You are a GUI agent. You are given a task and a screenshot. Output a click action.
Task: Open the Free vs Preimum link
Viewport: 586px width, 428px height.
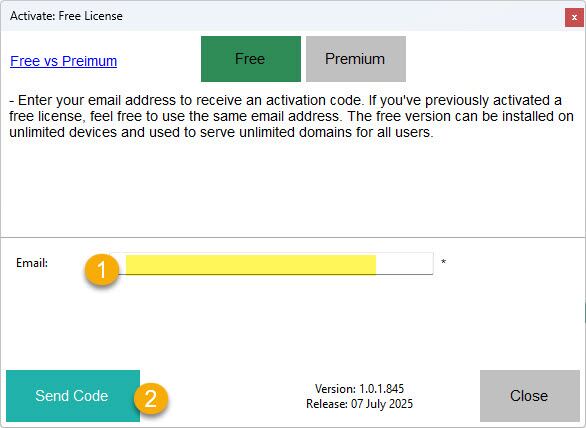pyautogui.click(x=64, y=61)
